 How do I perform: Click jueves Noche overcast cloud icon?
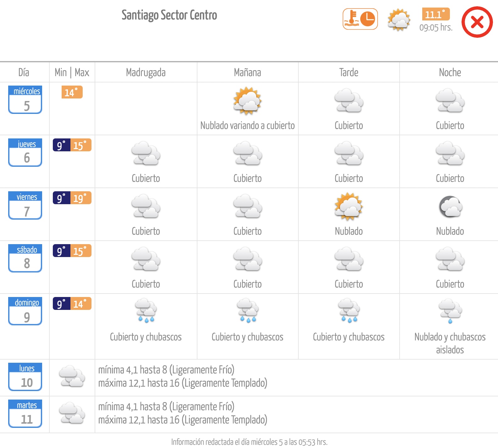click(x=450, y=154)
